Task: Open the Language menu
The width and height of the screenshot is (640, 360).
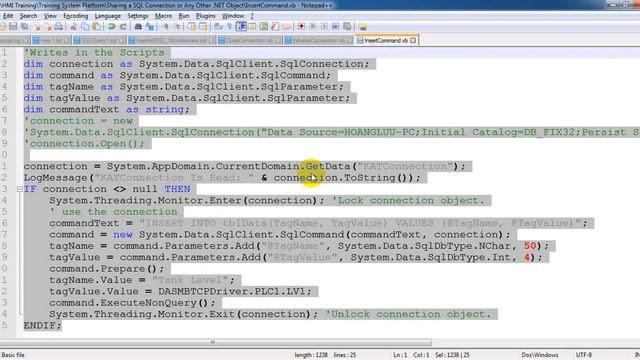Action: 107,16
